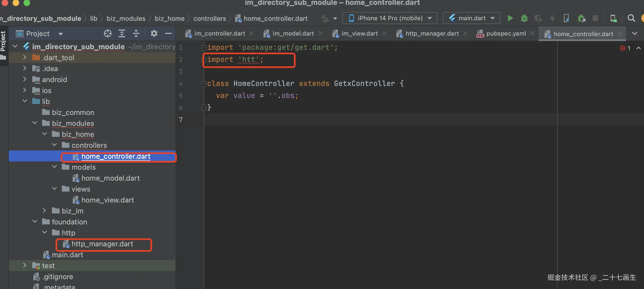Close the pubspec.yaml tab

coord(532,33)
